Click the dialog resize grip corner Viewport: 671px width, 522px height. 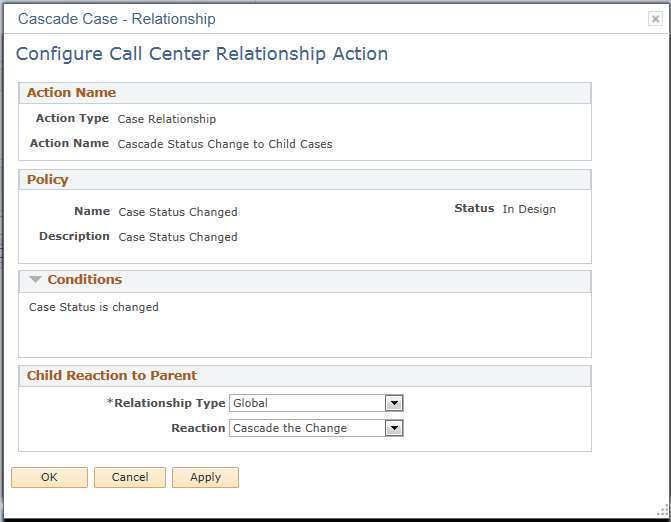663,510
